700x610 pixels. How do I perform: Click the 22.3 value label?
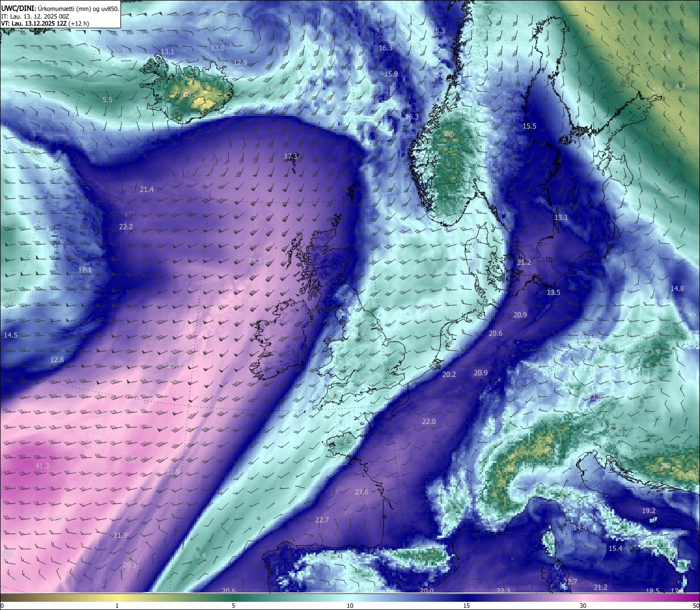(503, 590)
